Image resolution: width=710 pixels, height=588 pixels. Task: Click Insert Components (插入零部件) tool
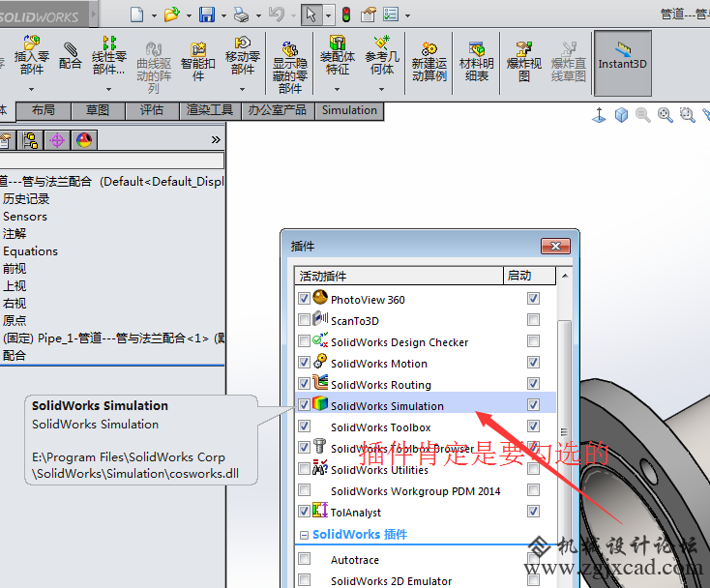coord(31,55)
